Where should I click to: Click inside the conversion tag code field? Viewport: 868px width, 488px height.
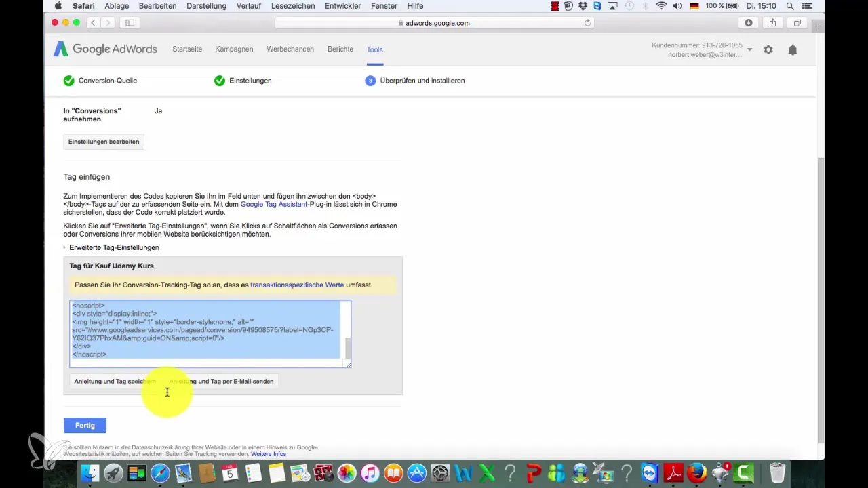tap(210, 333)
